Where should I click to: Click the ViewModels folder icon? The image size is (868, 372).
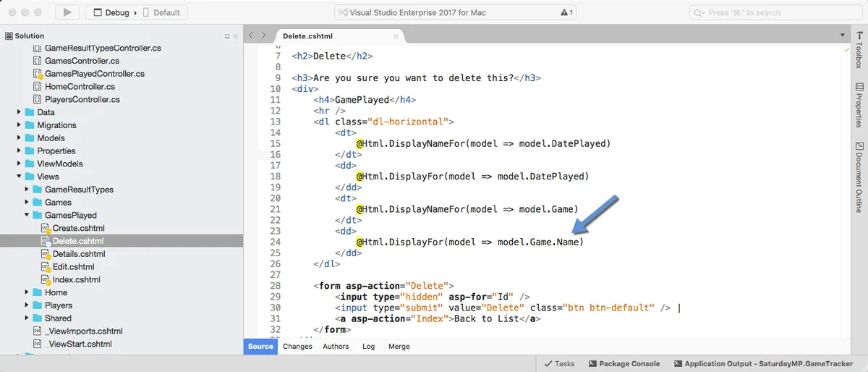click(x=30, y=164)
